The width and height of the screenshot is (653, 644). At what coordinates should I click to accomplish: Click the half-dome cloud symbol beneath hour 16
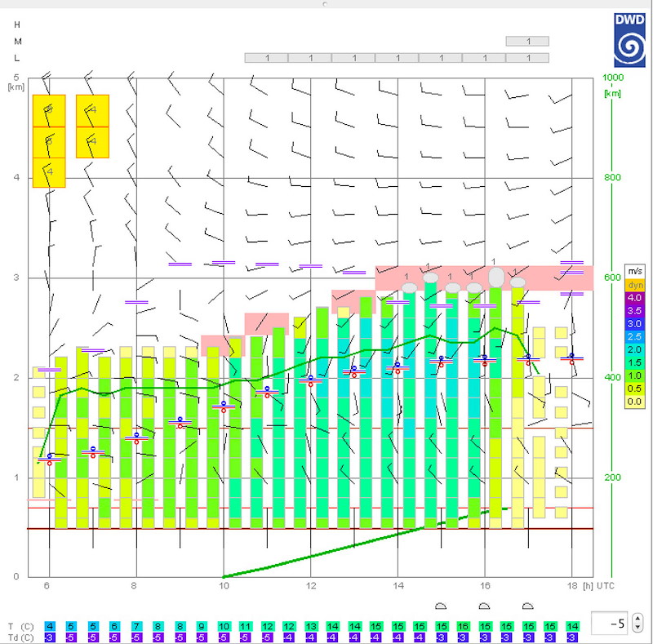484,606
